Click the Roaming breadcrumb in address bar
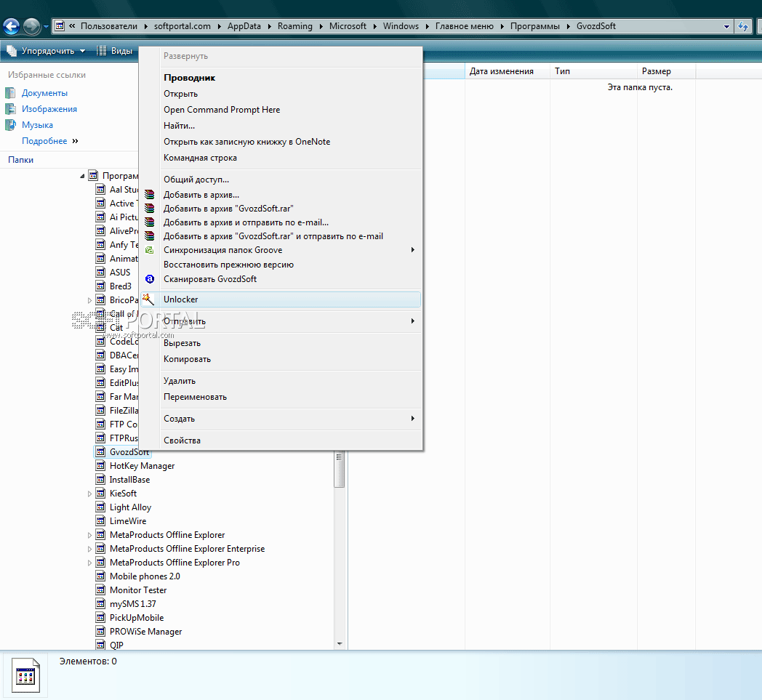 tap(295, 26)
